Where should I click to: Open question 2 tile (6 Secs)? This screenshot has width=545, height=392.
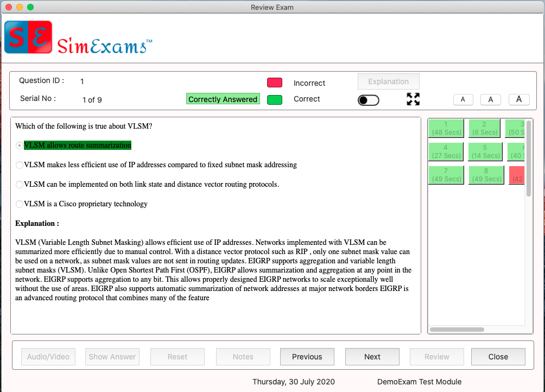(485, 128)
